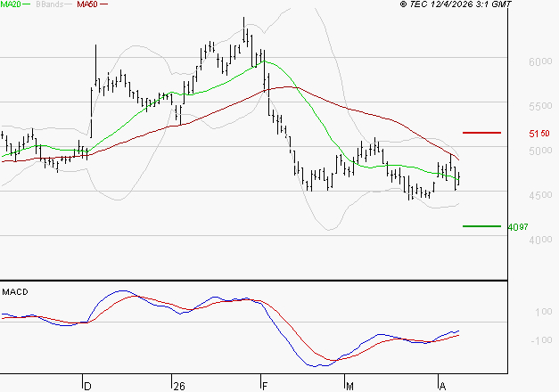Click the TEC copyright timestamp text
559x392 pixels.
[x=456, y=4]
